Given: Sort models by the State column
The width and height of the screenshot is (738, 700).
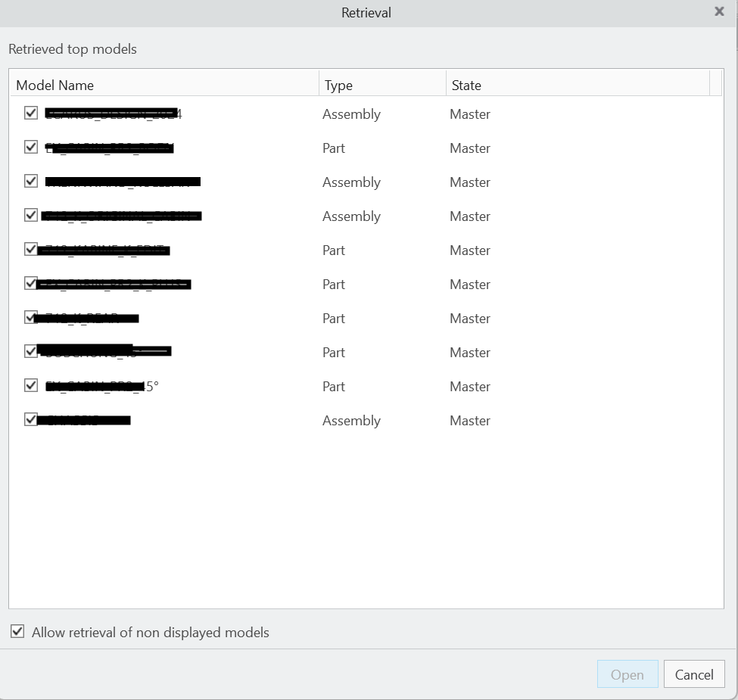Looking at the screenshot, I should [466, 85].
